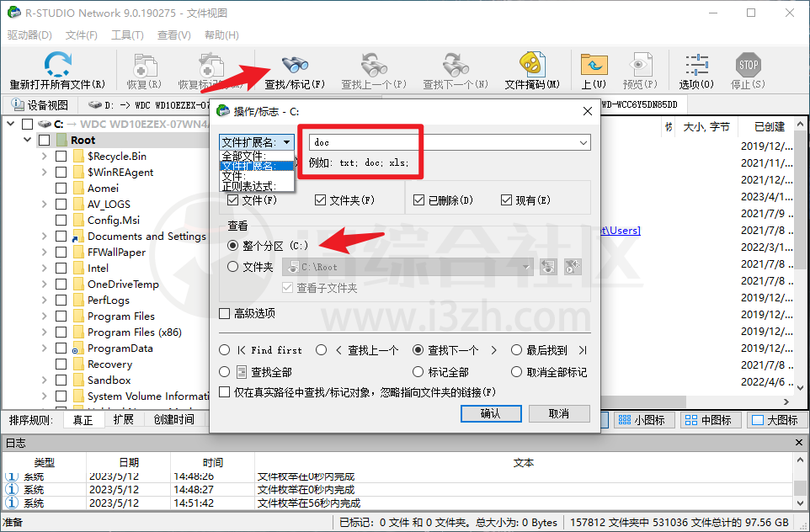Open the doc extension combo box arrow
Screen dimensions: 810x532
[584, 142]
